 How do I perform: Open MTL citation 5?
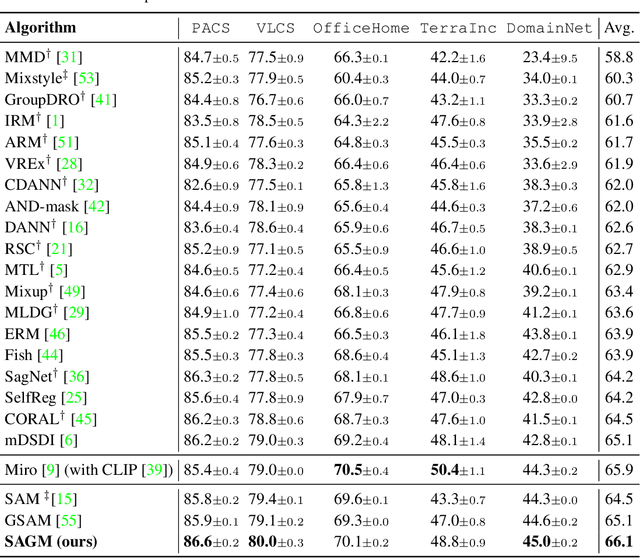pyautogui.click(x=59, y=270)
